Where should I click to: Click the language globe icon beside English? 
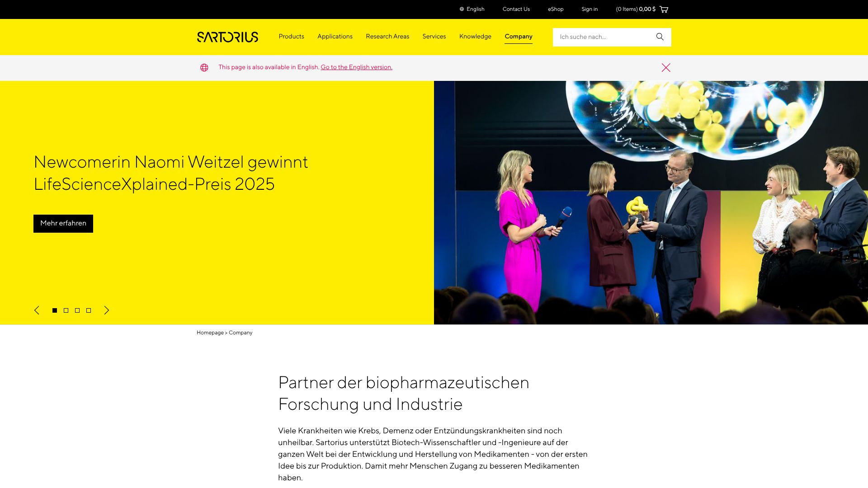[462, 9]
